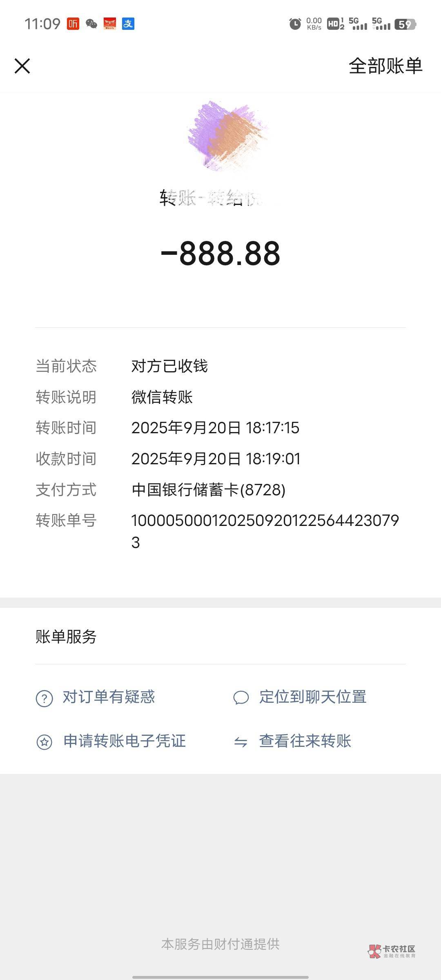Tap the Alipay notification icon in status bar

(x=128, y=24)
